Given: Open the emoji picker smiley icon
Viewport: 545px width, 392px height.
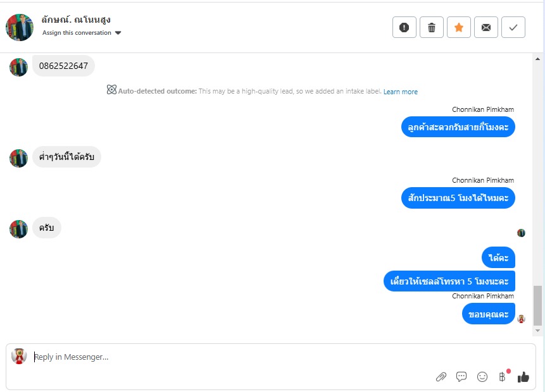Looking at the screenshot, I should click(482, 377).
